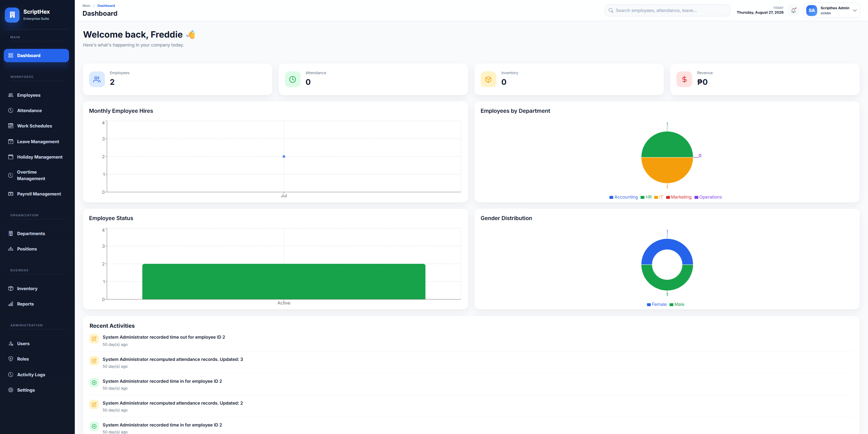Click the green Active status bar
Screen dimensions: 868x434
[284, 282]
